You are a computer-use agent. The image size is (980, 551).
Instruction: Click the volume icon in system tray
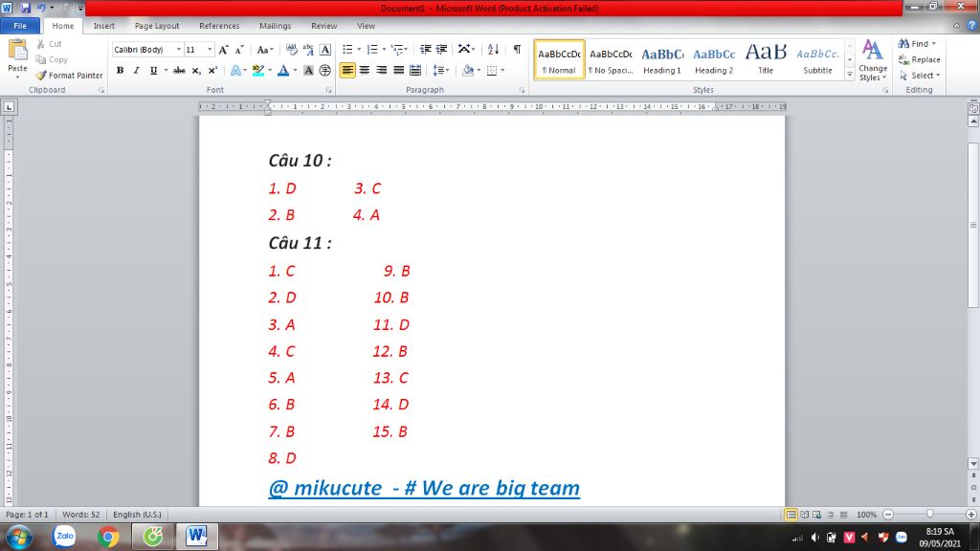point(815,538)
